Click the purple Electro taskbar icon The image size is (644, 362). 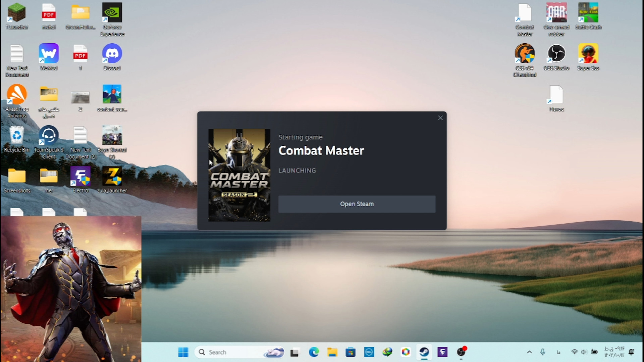(443, 352)
